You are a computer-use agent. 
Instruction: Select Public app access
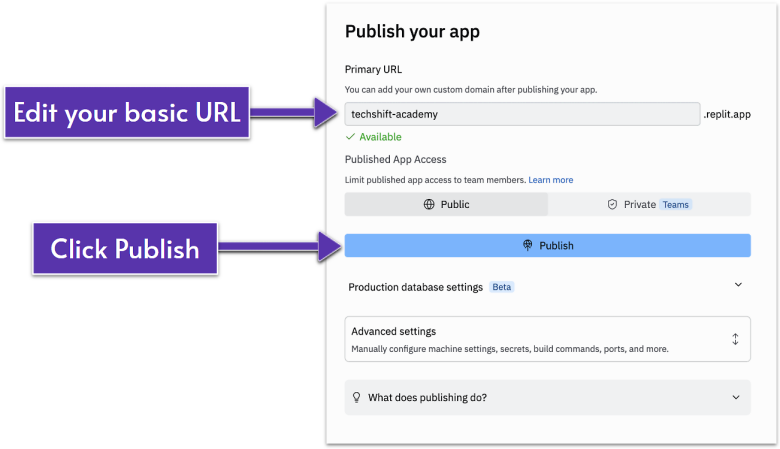tap(446, 204)
